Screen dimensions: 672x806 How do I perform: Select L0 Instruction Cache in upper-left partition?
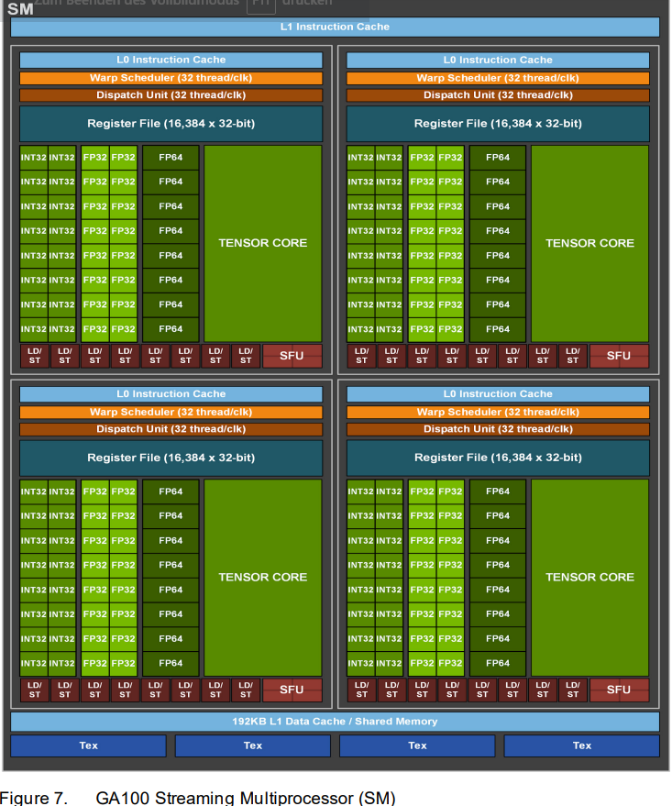pos(171,60)
